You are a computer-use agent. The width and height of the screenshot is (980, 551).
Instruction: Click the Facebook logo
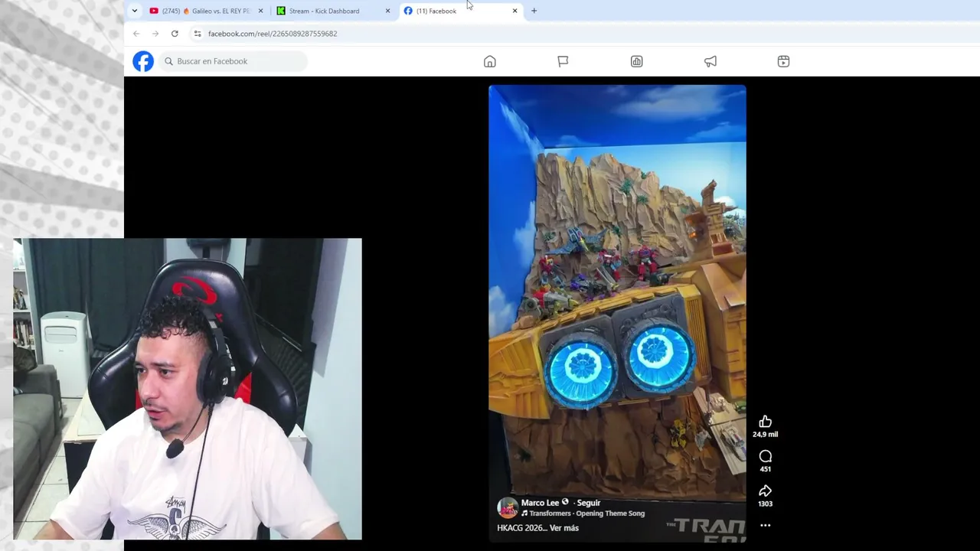click(143, 61)
